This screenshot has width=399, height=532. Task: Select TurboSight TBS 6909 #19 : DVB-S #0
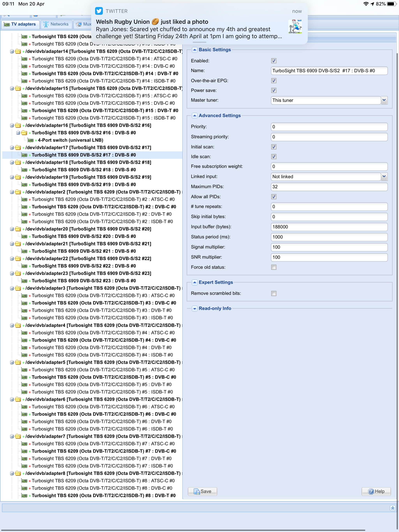point(84,184)
